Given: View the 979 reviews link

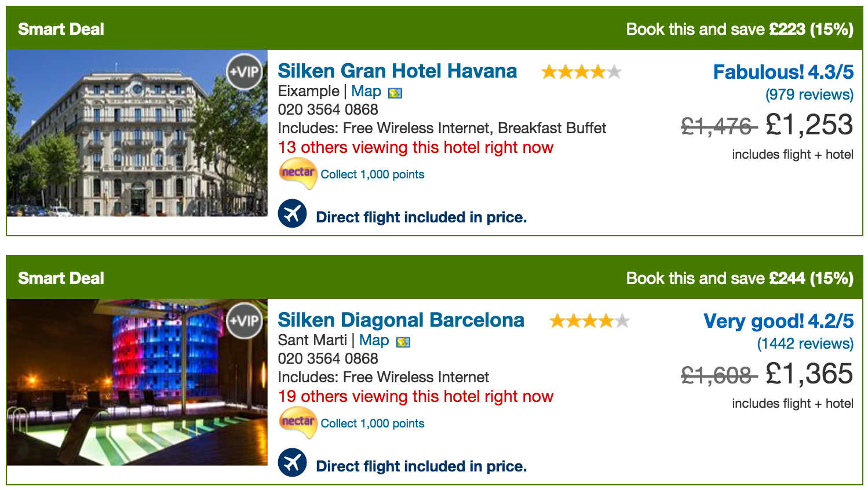Looking at the screenshot, I should (809, 94).
